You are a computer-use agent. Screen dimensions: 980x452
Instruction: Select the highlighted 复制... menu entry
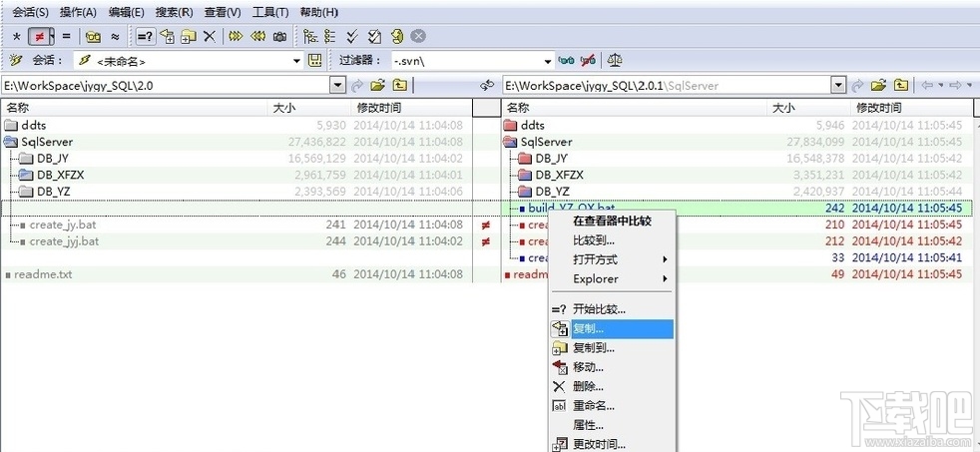tap(611, 329)
